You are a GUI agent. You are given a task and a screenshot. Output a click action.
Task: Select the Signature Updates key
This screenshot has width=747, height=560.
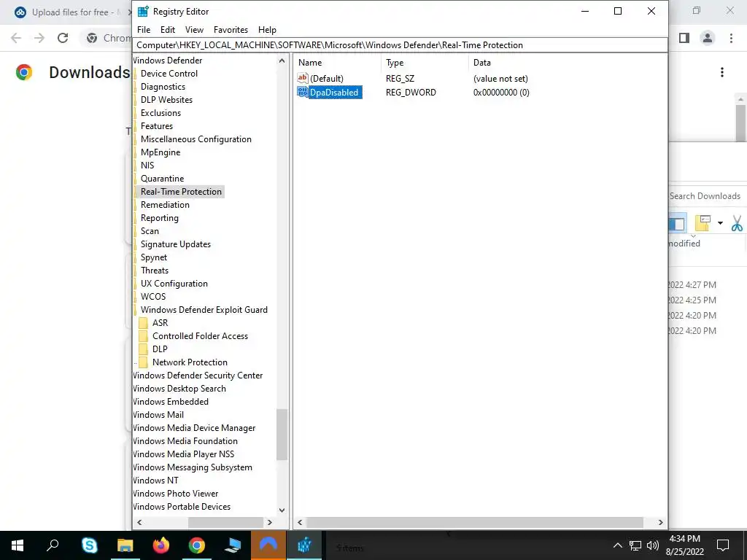[x=176, y=244]
